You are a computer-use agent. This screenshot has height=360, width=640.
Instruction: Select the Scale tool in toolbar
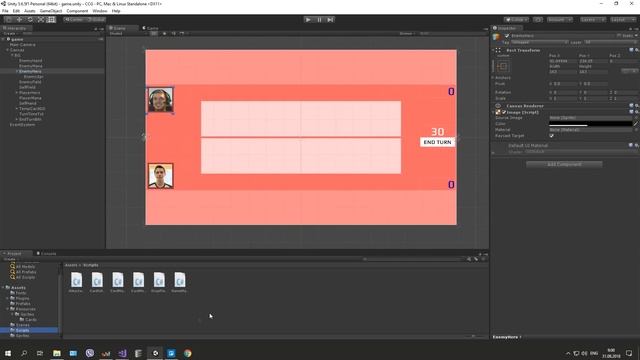(40, 20)
